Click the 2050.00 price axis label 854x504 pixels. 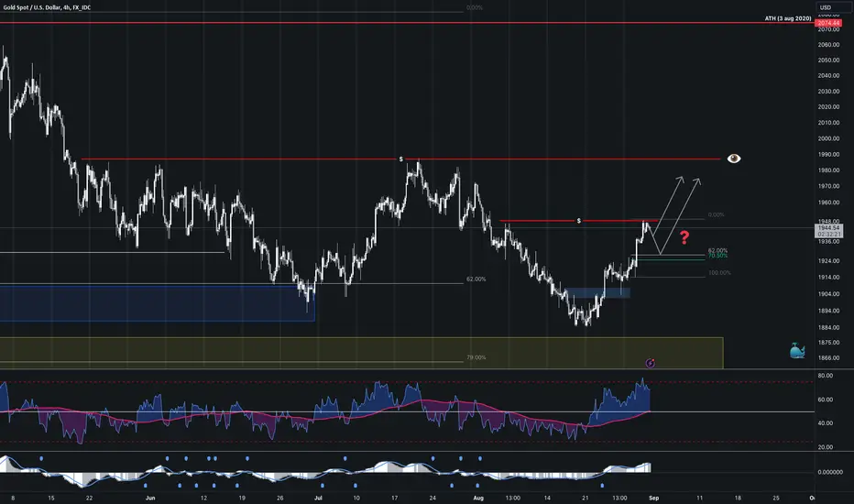click(828, 60)
